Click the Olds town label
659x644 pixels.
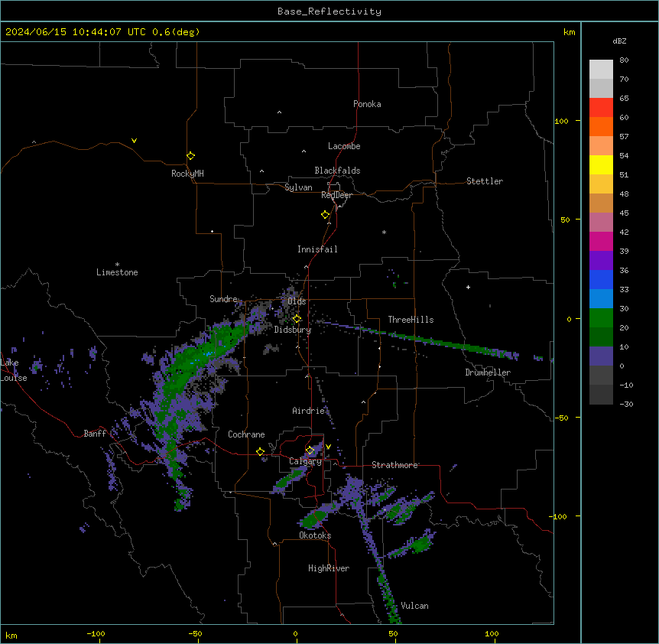pos(297,301)
